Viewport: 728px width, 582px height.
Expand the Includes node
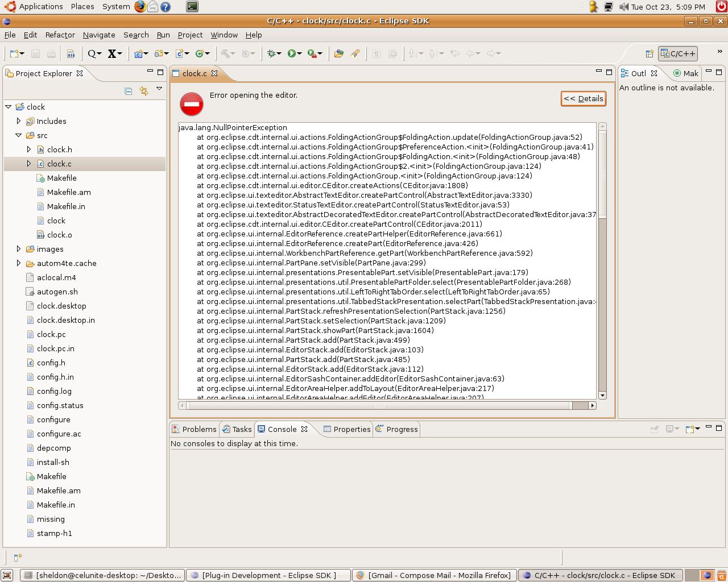[19, 121]
